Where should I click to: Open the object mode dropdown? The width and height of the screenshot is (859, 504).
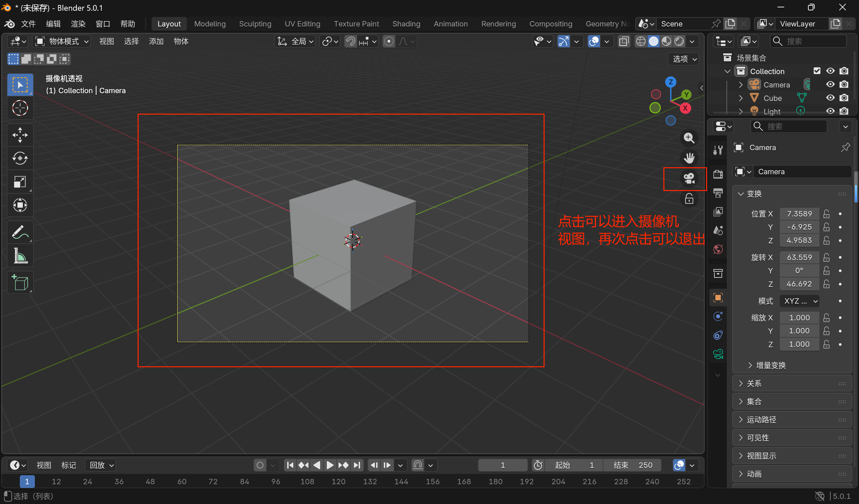tap(62, 42)
